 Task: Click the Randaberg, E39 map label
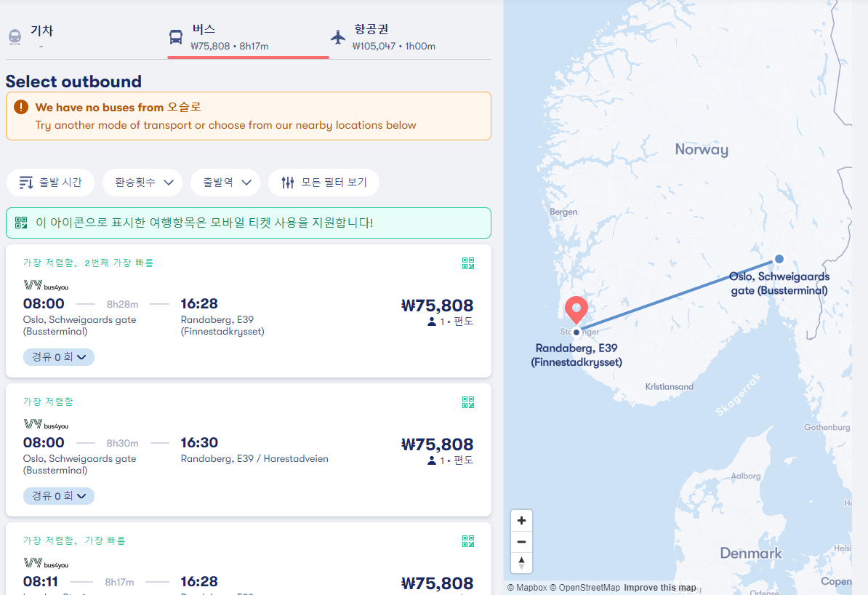tap(576, 354)
